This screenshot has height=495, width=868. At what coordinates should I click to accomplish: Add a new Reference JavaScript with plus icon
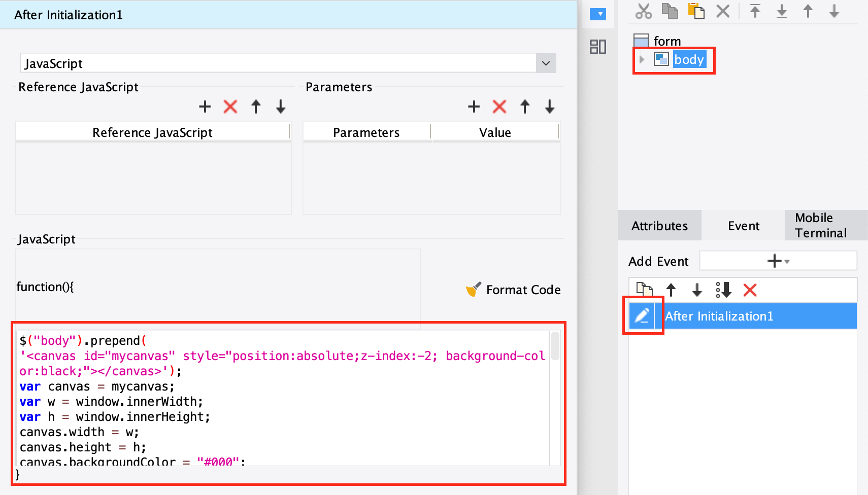click(x=205, y=107)
